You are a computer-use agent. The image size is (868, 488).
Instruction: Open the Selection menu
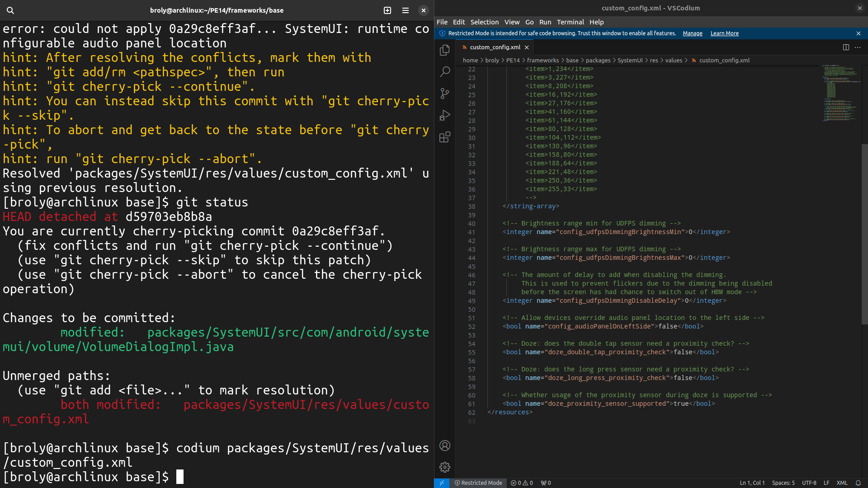tap(484, 22)
